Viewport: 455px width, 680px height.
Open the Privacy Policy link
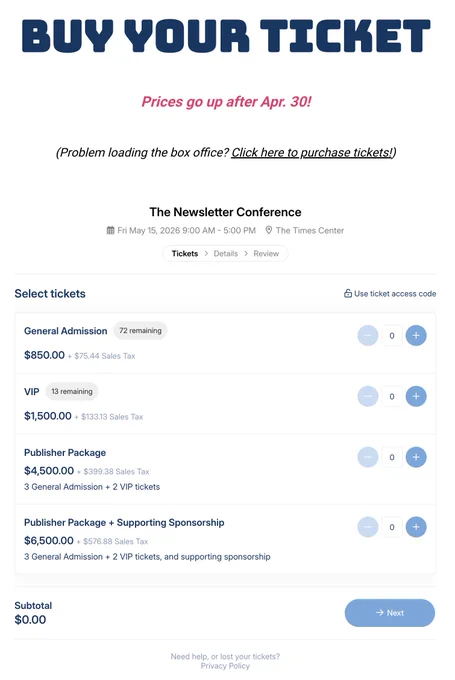coord(225,666)
